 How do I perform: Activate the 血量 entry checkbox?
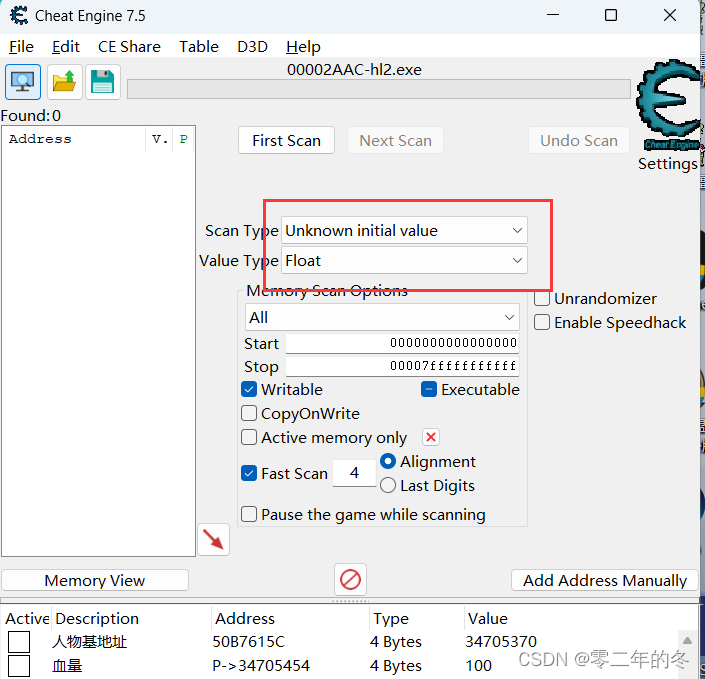(19, 666)
